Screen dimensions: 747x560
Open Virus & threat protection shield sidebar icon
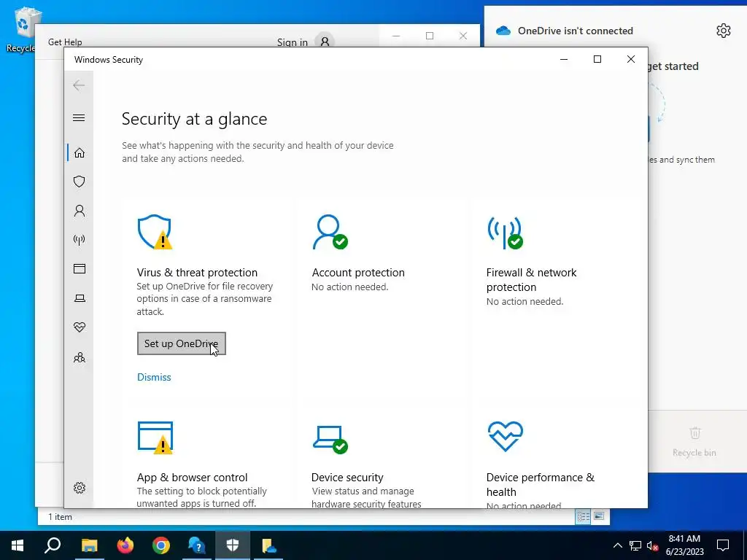[79, 182]
